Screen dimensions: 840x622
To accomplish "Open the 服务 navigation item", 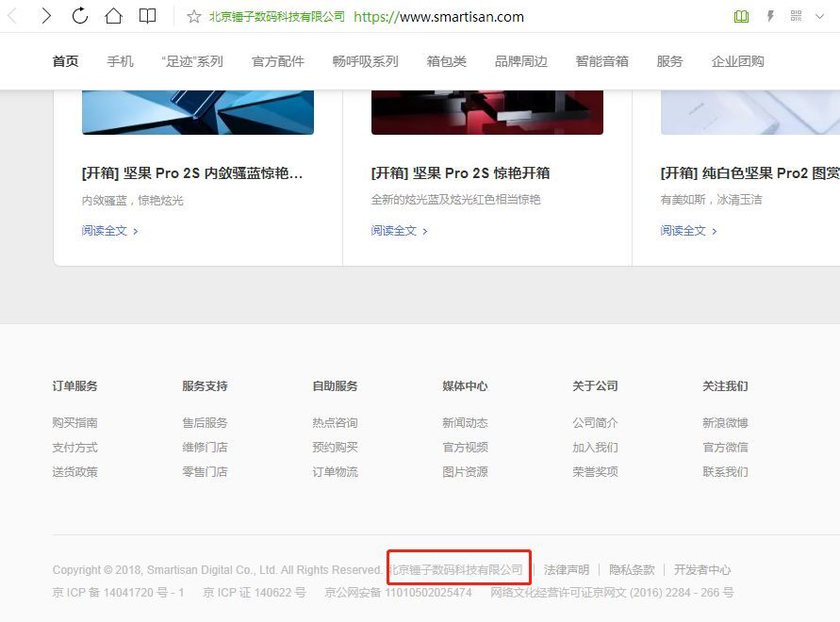I will coord(669,61).
